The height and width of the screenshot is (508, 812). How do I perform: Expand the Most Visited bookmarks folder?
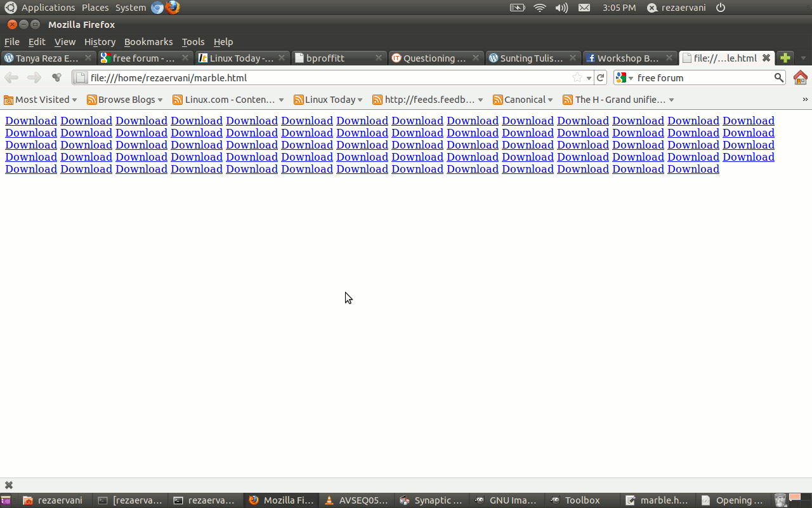pos(41,100)
